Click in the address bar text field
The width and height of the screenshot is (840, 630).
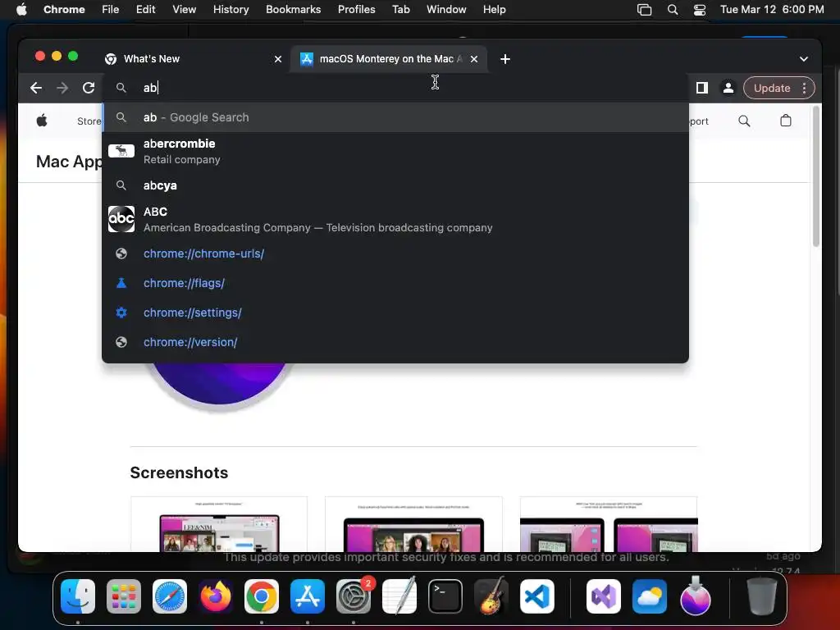[x=395, y=88]
